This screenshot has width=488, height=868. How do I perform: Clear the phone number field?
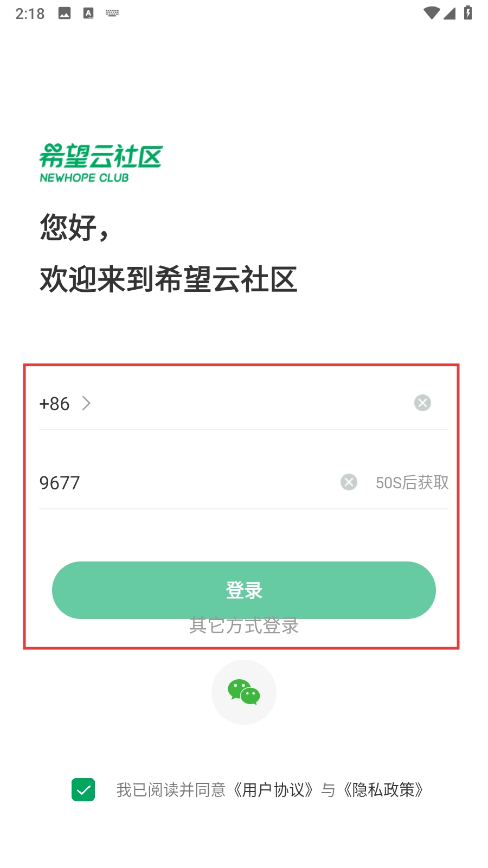(x=422, y=403)
